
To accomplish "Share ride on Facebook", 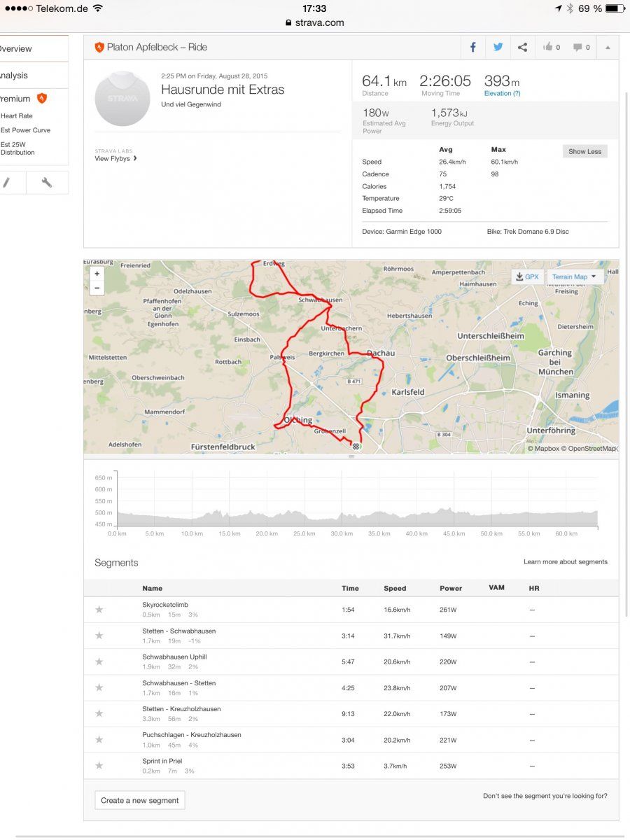I will click(473, 48).
